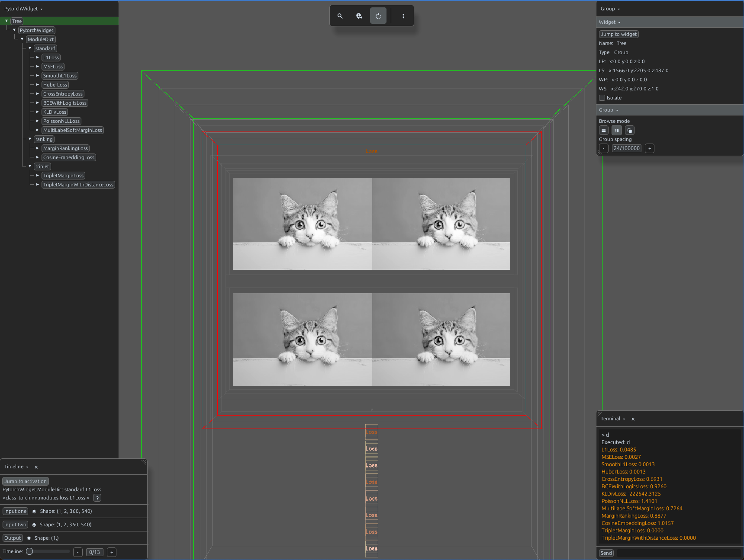The image size is (744, 560).
Task: Click the Jump to widget button
Action: coord(619,34)
